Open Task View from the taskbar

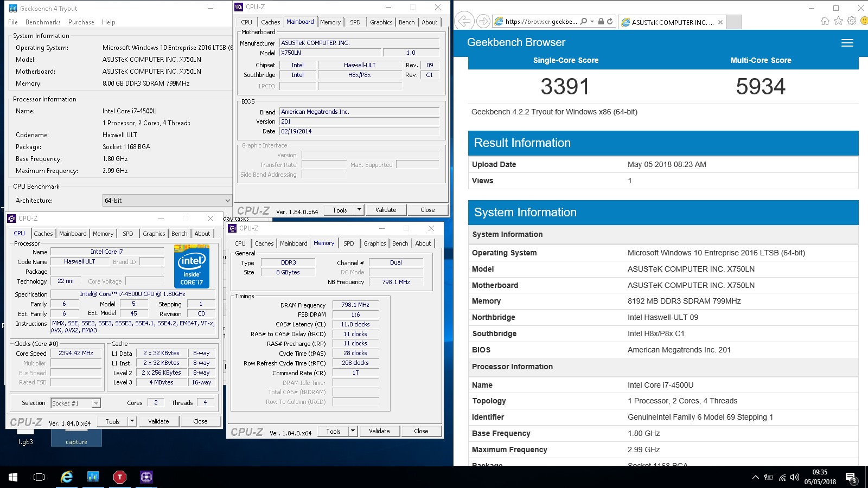point(39,477)
